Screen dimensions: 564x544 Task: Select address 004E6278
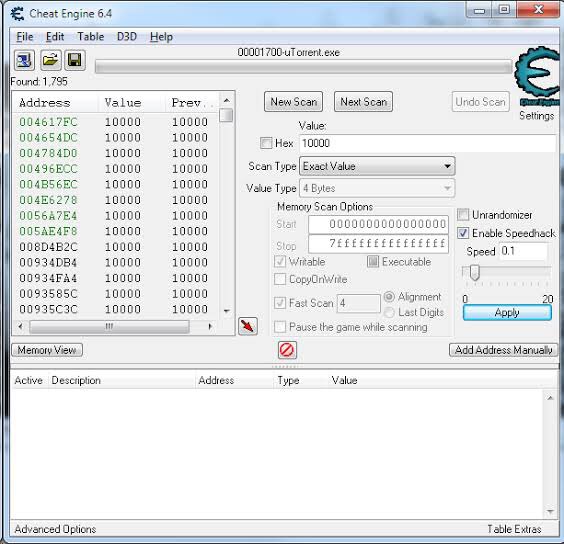click(48, 200)
